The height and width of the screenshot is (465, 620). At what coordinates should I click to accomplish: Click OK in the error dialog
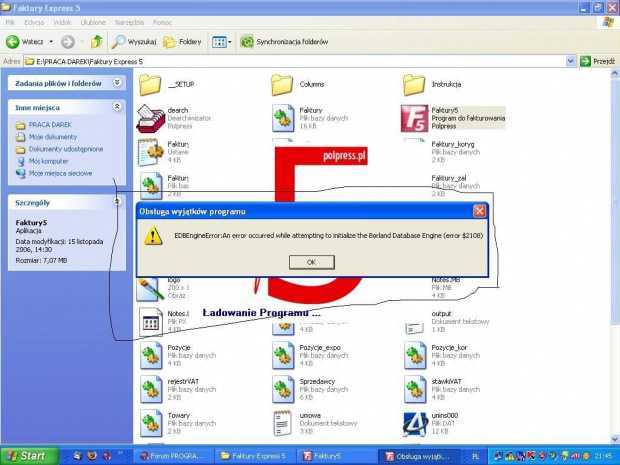[x=311, y=262]
